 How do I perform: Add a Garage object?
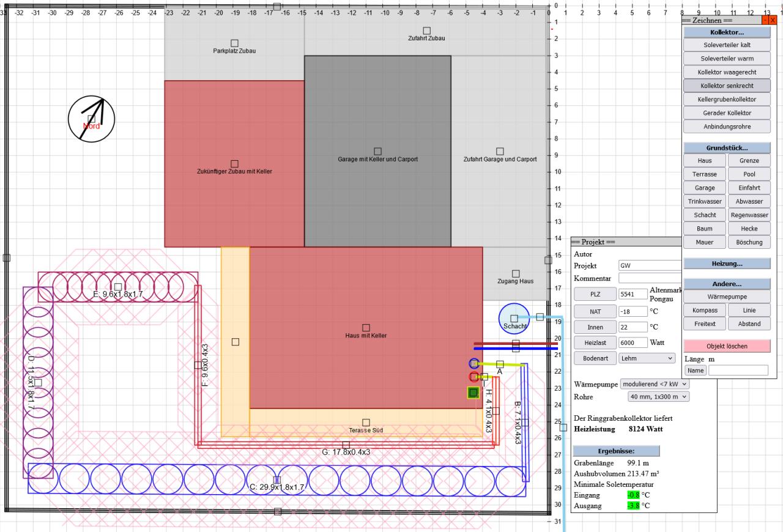[x=705, y=188]
